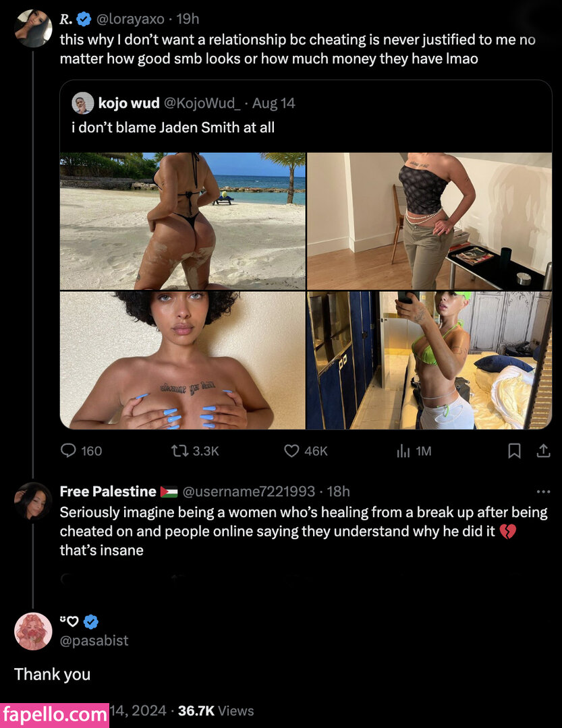Screen dimensions: 562x728
Task: Retweet the post with 3.3K reposts
Action: (180, 450)
